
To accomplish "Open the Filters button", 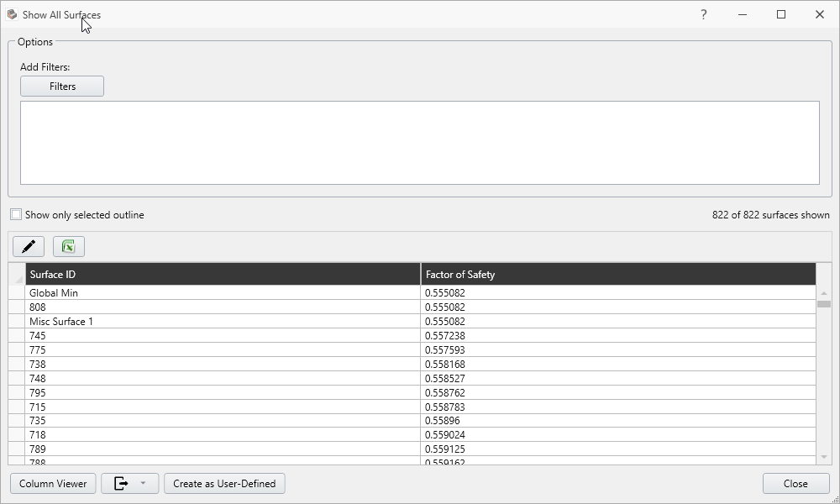I will coord(62,87).
